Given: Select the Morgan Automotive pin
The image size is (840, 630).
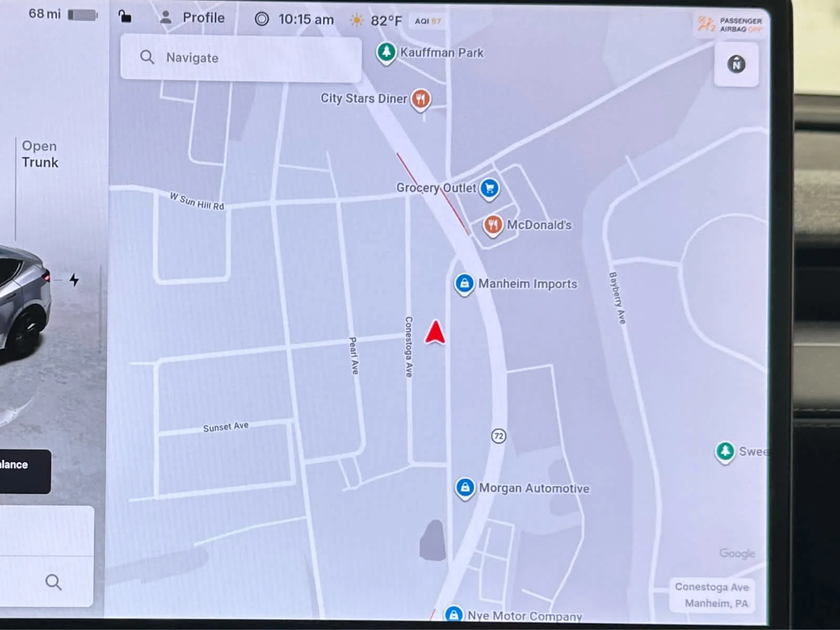Looking at the screenshot, I should click(x=465, y=488).
